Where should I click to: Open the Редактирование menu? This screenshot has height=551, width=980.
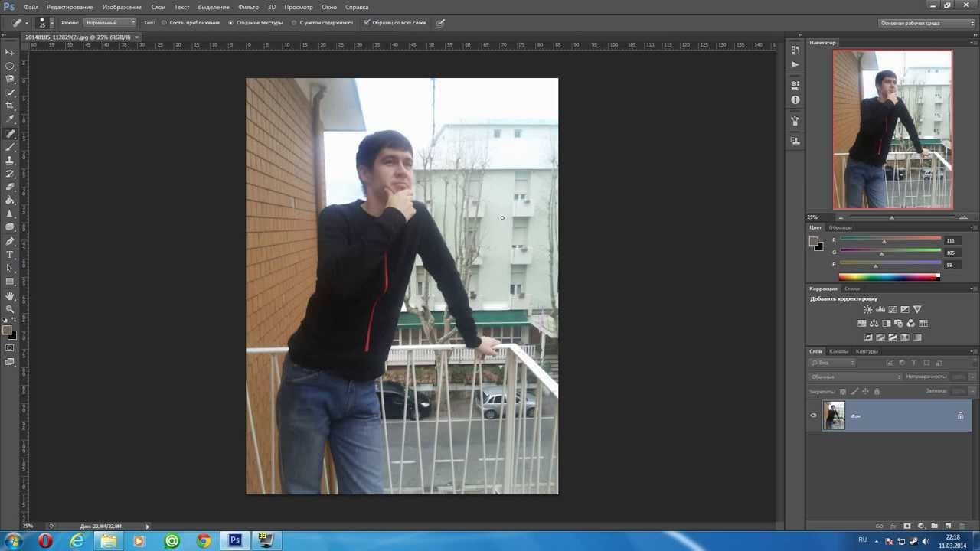(70, 7)
